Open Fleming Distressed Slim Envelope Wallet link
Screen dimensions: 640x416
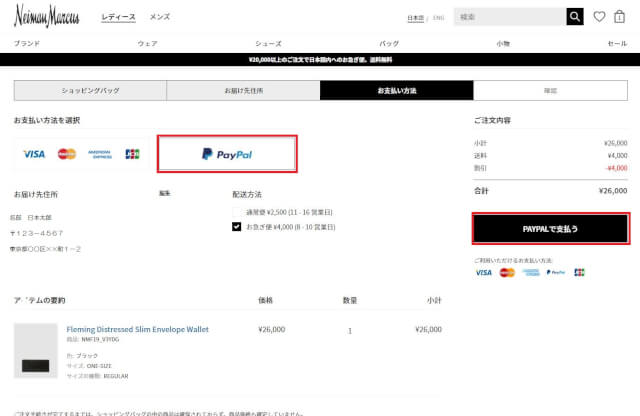click(x=137, y=329)
